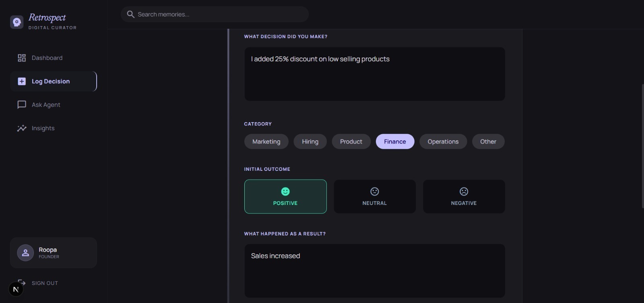The image size is (644, 303).
Task: Select the Other category button
Action: pos(488,141)
